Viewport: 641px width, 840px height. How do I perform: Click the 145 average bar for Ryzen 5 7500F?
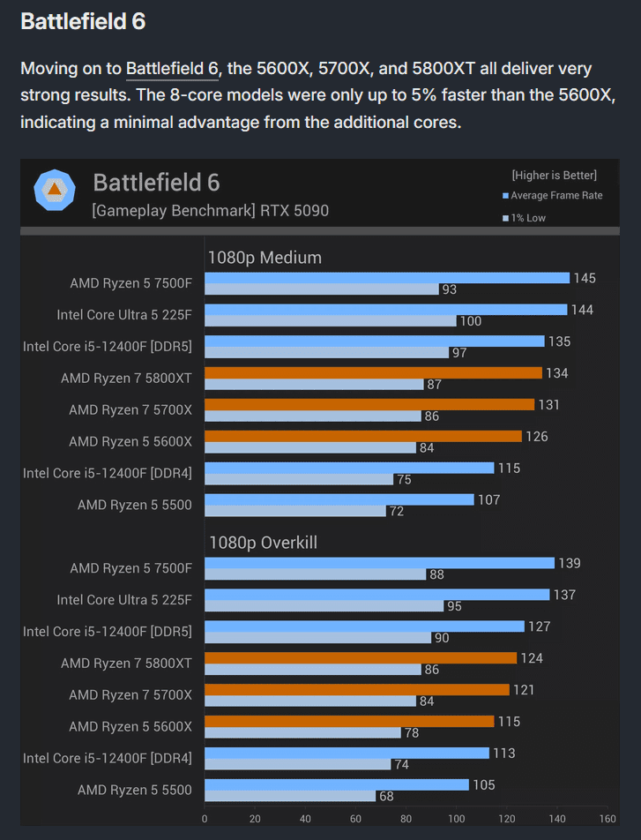click(x=386, y=278)
